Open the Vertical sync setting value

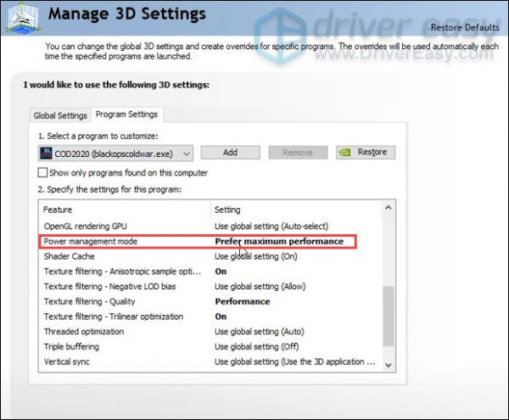[294, 361]
